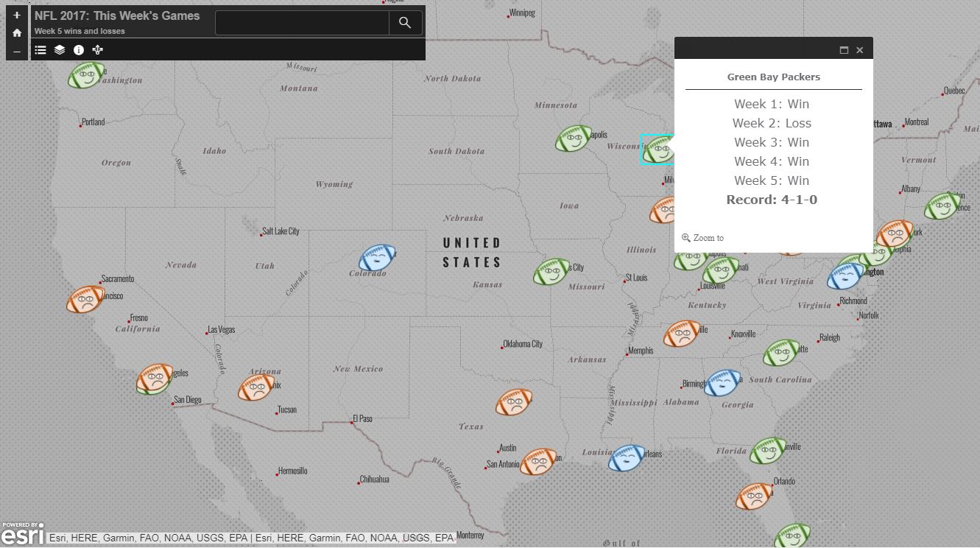
Task: Select the Indianapolis green football marker
Action: [691, 260]
